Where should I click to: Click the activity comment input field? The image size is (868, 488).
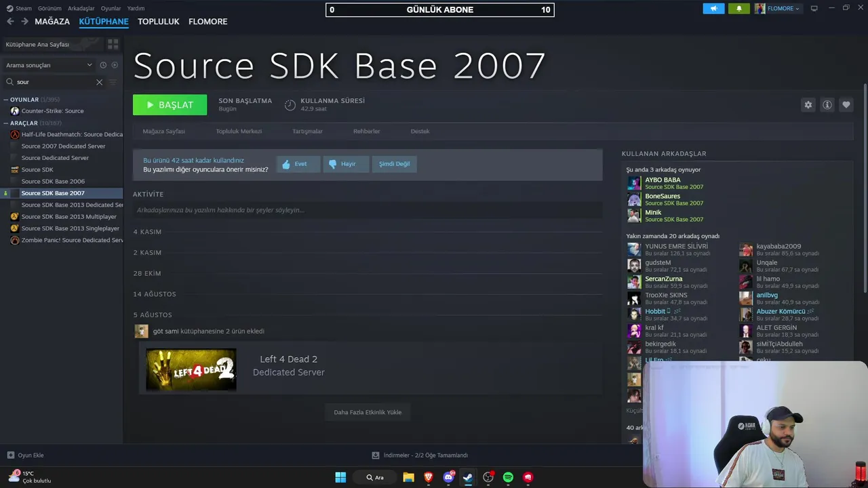(368, 210)
